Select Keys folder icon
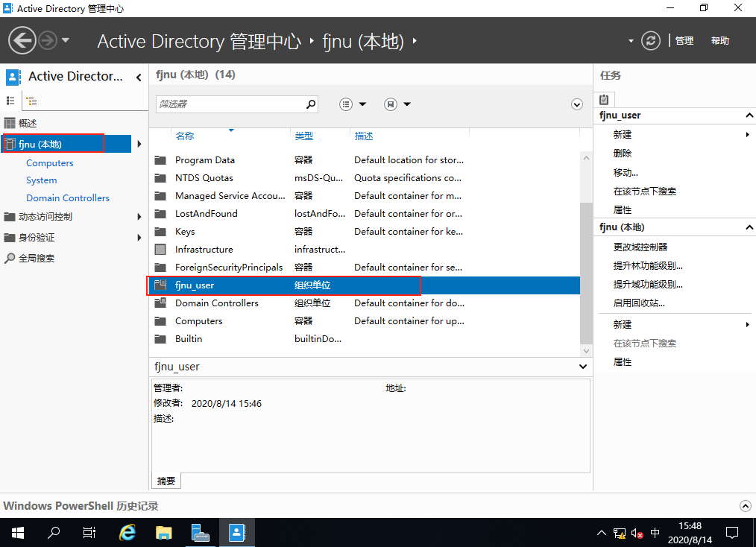Screen dimensions: 756x547 (160, 231)
